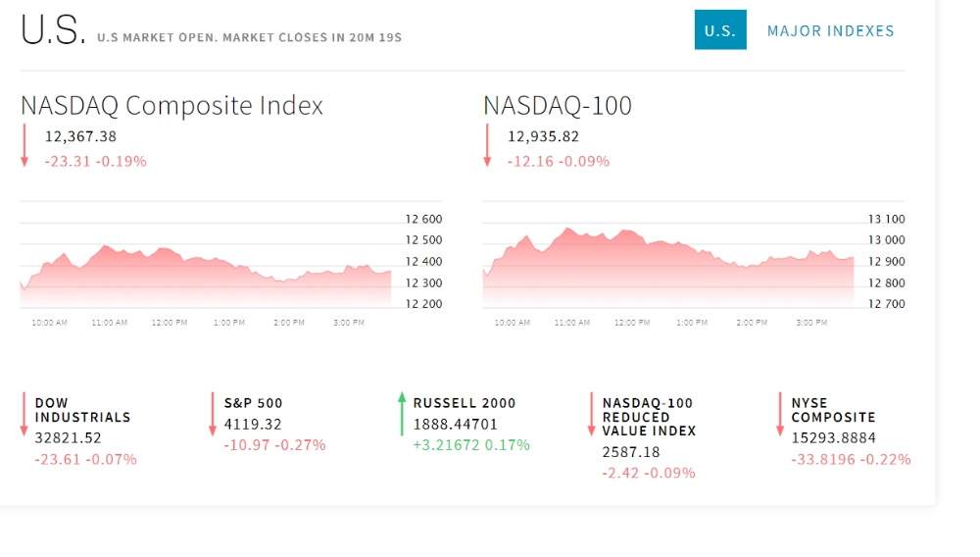This screenshot has height=557, width=980.
Task: Select the Russell 2000 value 1888.44701
Action: click(x=455, y=425)
